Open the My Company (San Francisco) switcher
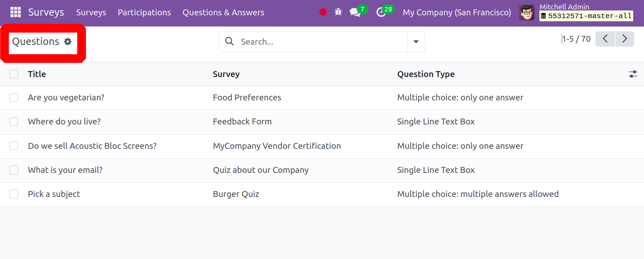 point(457,13)
